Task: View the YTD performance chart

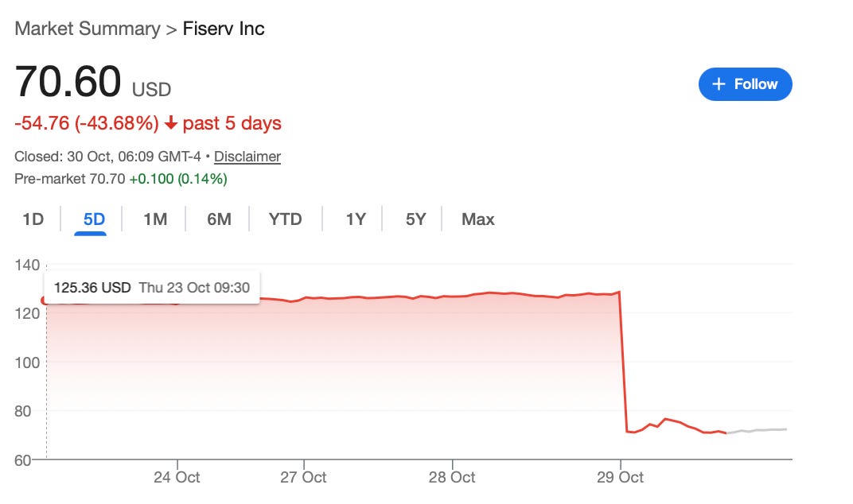Action: tap(285, 219)
